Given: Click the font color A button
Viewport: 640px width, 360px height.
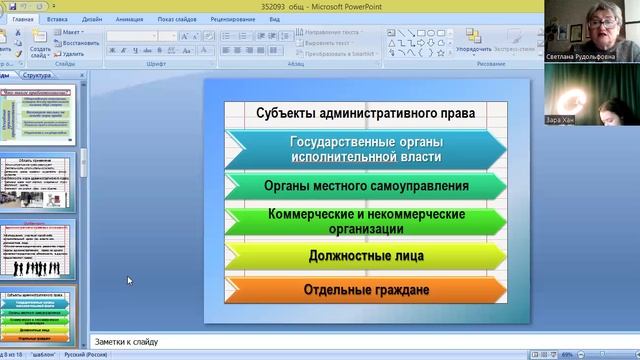Looking at the screenshot, I should 204,50.
